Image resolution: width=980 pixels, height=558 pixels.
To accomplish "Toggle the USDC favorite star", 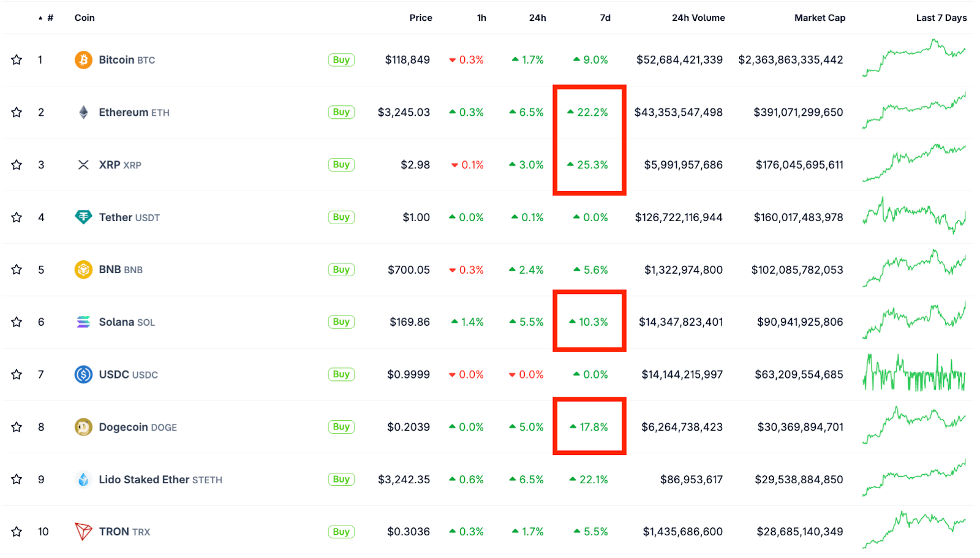I will [17, 374].
